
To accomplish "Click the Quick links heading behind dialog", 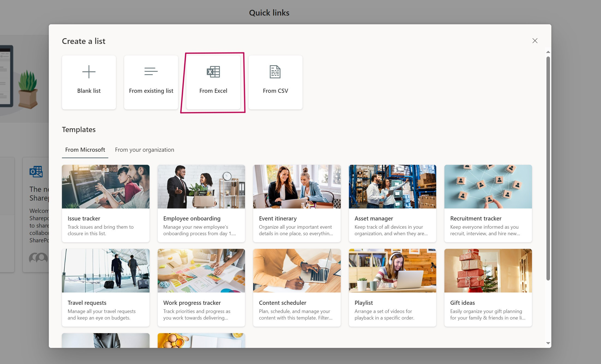I will pos(269,13).
